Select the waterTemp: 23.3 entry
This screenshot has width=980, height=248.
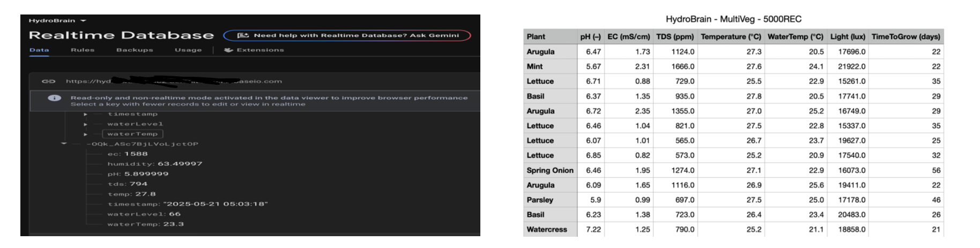[x=145, y=224]
